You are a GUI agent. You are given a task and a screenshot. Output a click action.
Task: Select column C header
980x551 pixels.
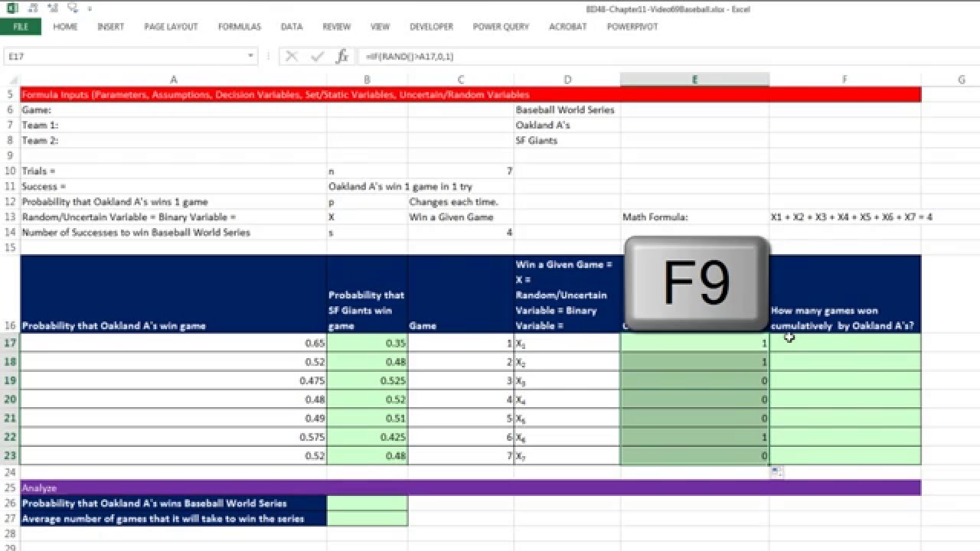[461, 80]
